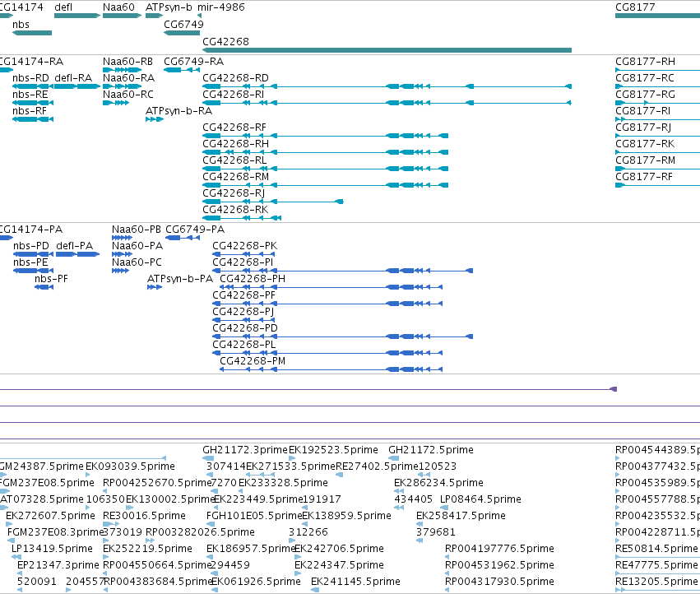This screenshot has height=594, width=700.
Task: Select the CG42268 gene span bar
Action: pos(387,50)
